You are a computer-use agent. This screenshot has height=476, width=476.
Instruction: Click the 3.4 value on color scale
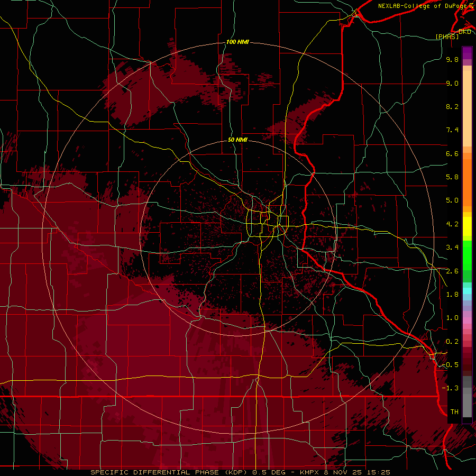click(x=452, y=248)
